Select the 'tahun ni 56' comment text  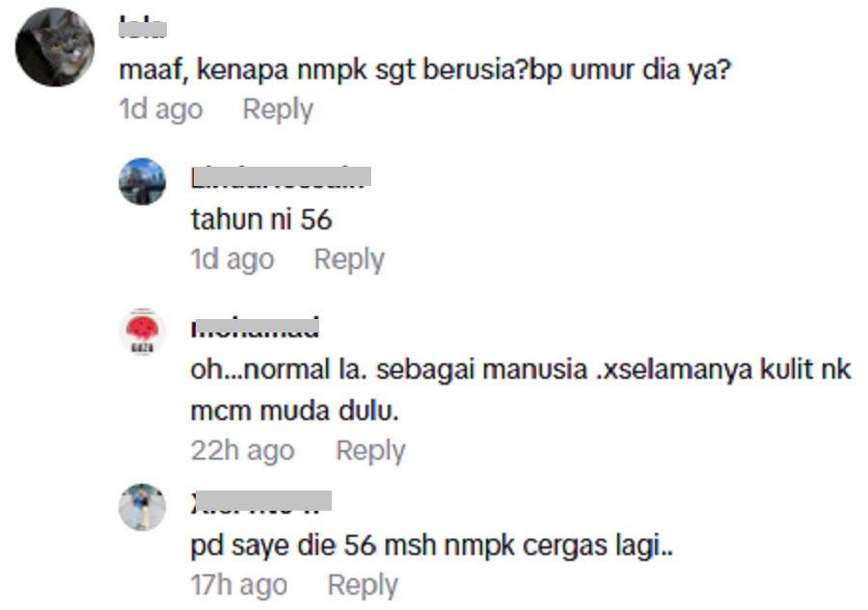[261, 220]
